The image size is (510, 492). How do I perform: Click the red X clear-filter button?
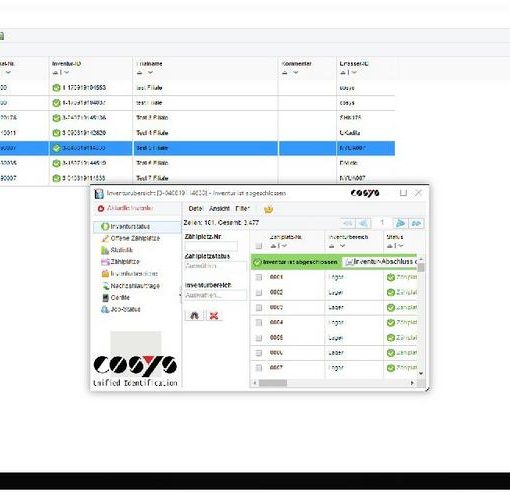click(214, 315)
